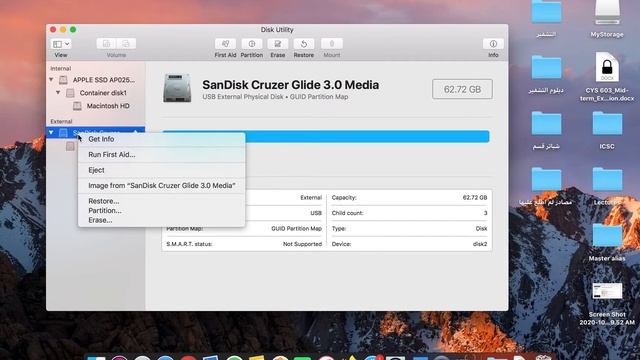This screenshot has width=640, height=360.
Task: Open the شباتر قسم desktop folder
Action: coord(546,123)
